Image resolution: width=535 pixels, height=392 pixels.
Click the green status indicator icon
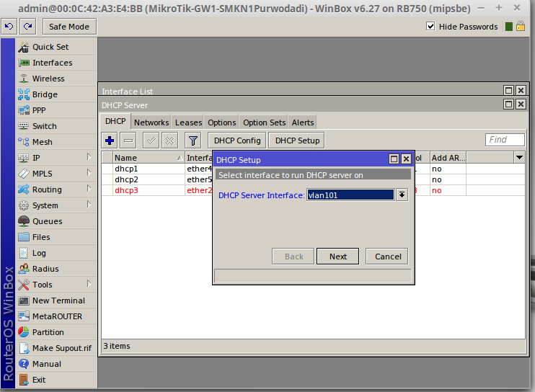(x=509, y=27)
